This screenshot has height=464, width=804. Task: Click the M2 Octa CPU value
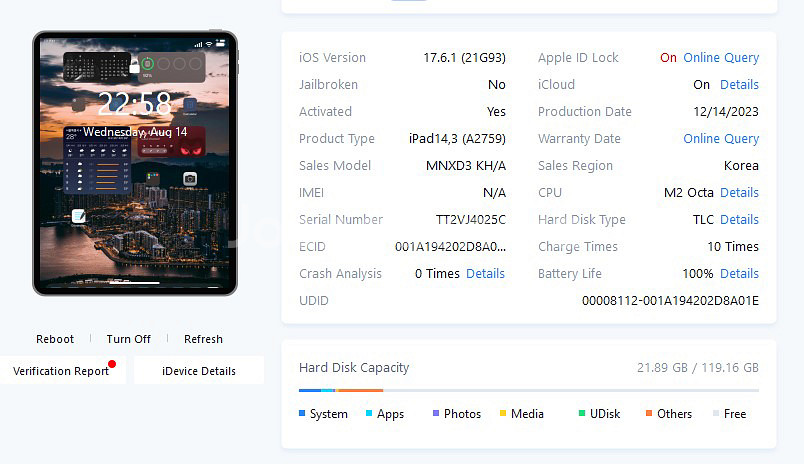(x=689, y=193)
